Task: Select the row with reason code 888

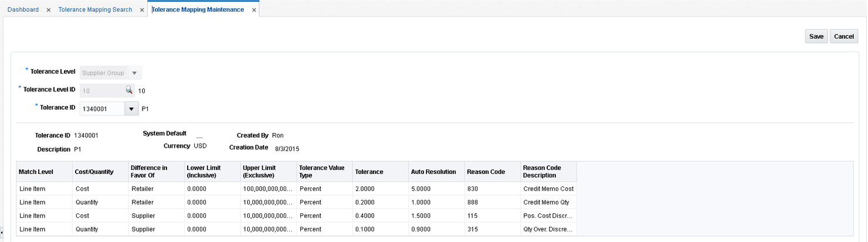Action: (296, 202)
